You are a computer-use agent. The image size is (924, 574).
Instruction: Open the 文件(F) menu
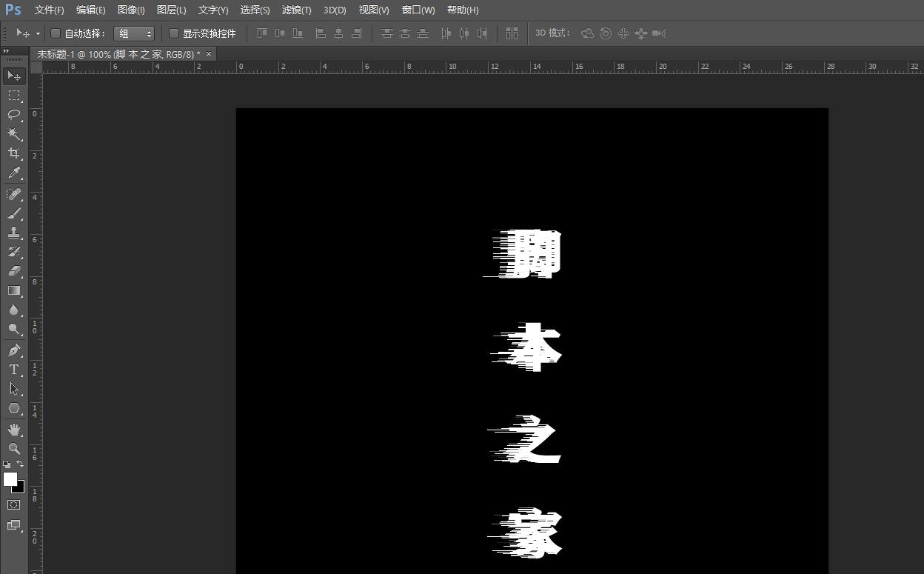(50, 10)
